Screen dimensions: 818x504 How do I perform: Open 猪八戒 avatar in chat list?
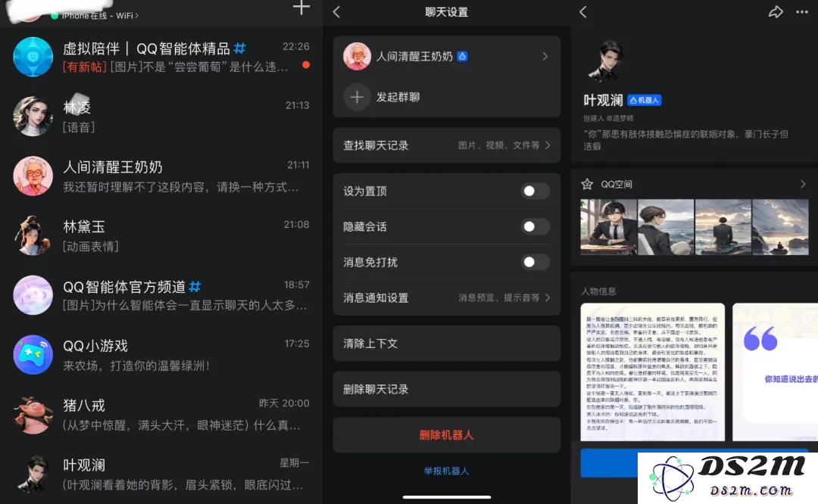coord(33,415)
